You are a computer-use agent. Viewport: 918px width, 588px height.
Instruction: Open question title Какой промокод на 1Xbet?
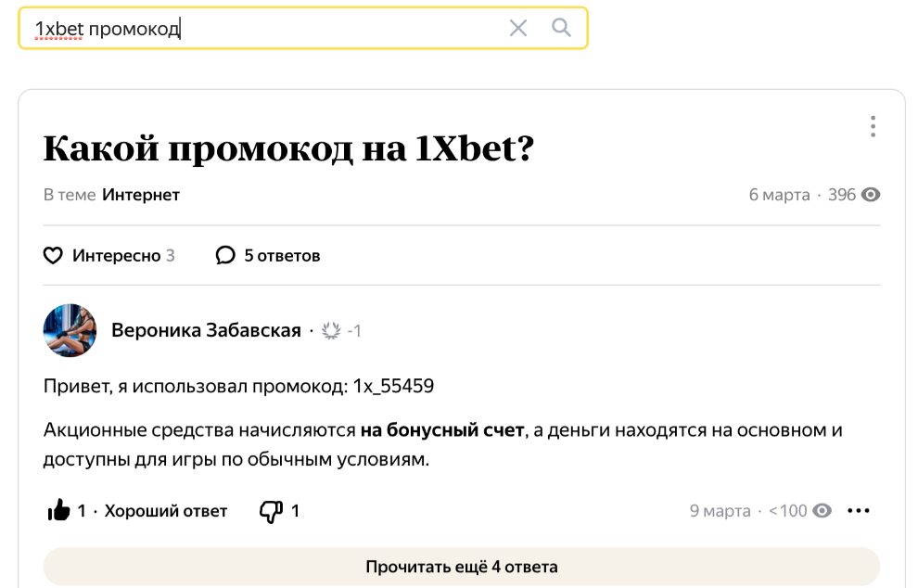click(x=288, y=148)
